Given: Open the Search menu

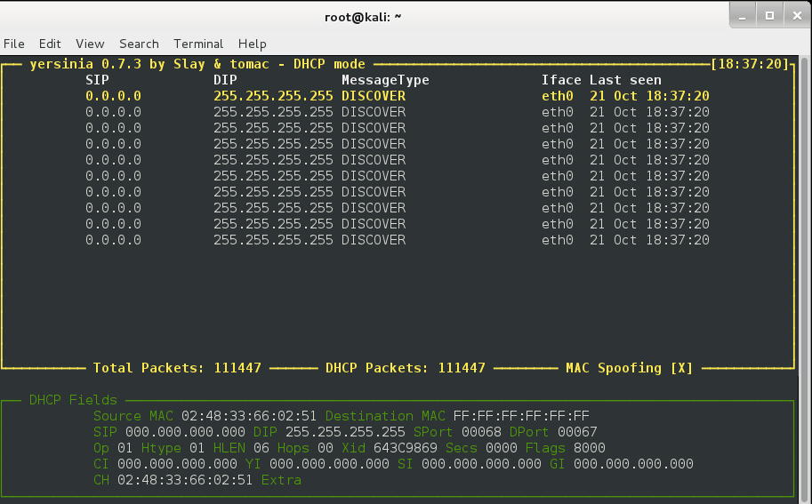Looking at the screenshot, I should (x=139, y=44).
